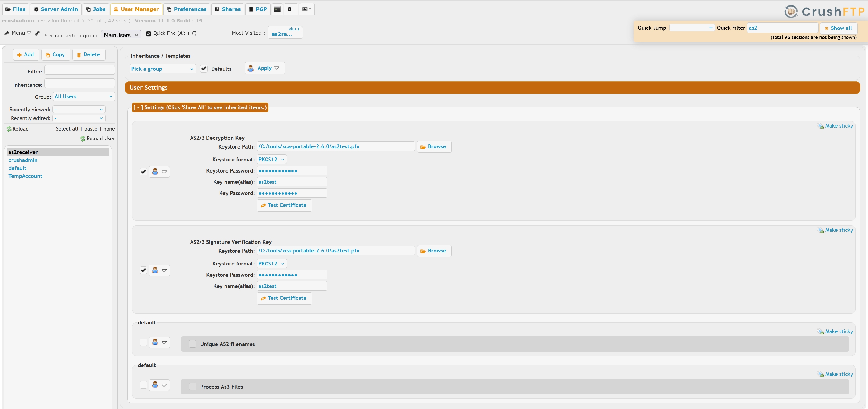Enable the Defaults checkbox
The height and width of the screenshot is (409, 868).
(204, 68)
